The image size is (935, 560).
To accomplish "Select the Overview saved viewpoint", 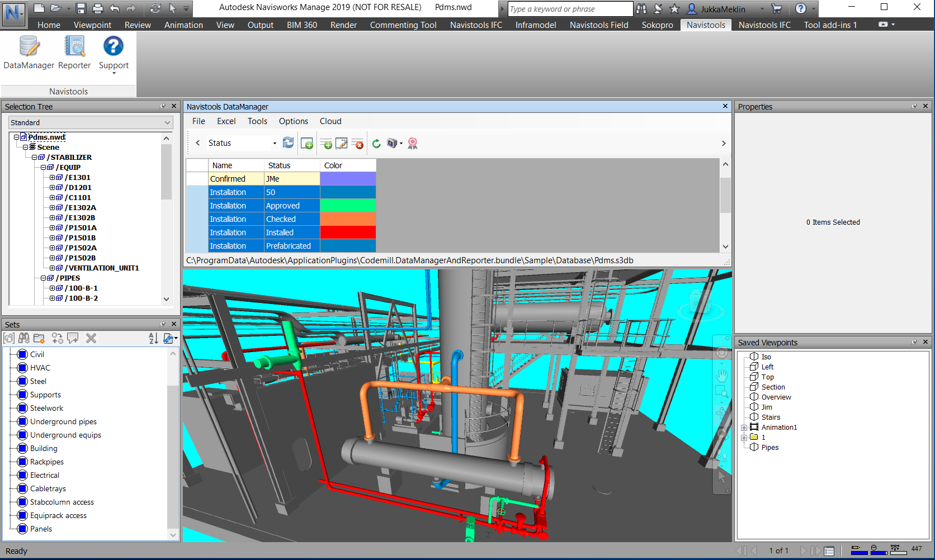I will click(776, 397).
